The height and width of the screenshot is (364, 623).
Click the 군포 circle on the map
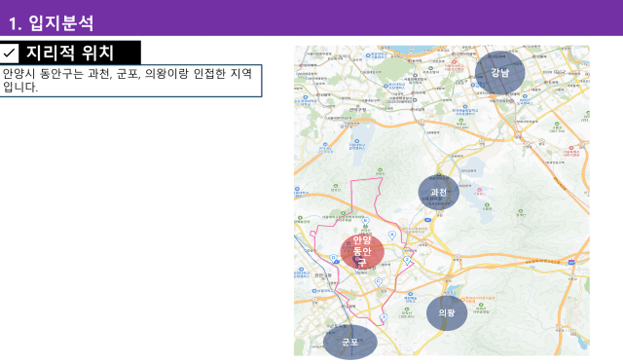pos(350,343)
